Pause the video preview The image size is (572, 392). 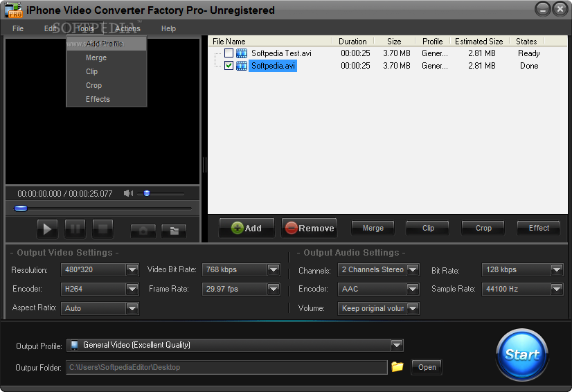pos(75,229)
